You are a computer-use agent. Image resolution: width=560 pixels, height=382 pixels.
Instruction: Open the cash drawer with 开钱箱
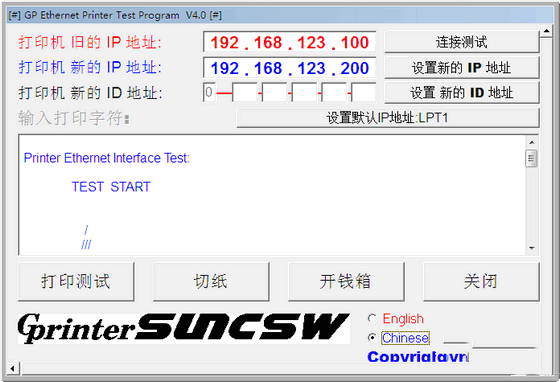[346, 282]
